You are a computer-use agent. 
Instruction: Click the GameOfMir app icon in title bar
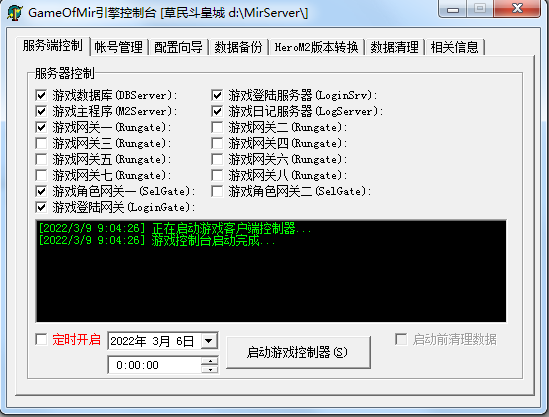14,13
